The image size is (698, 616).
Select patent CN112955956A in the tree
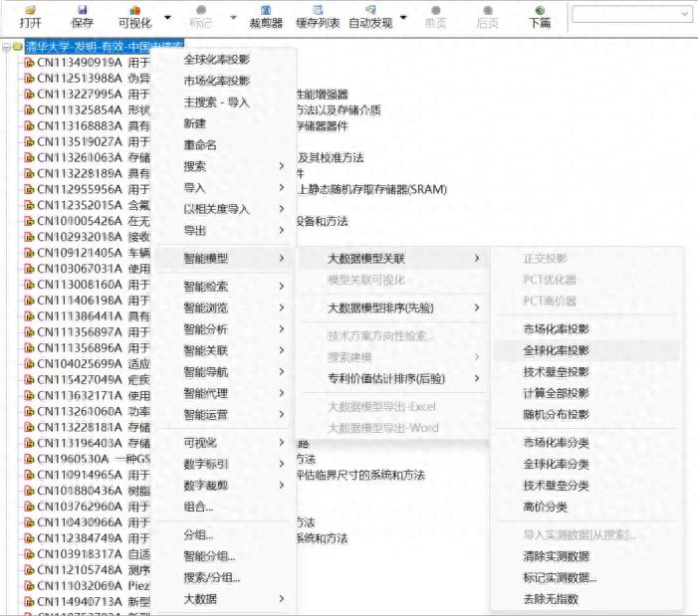pyautogui.click(x=79, y=189)
